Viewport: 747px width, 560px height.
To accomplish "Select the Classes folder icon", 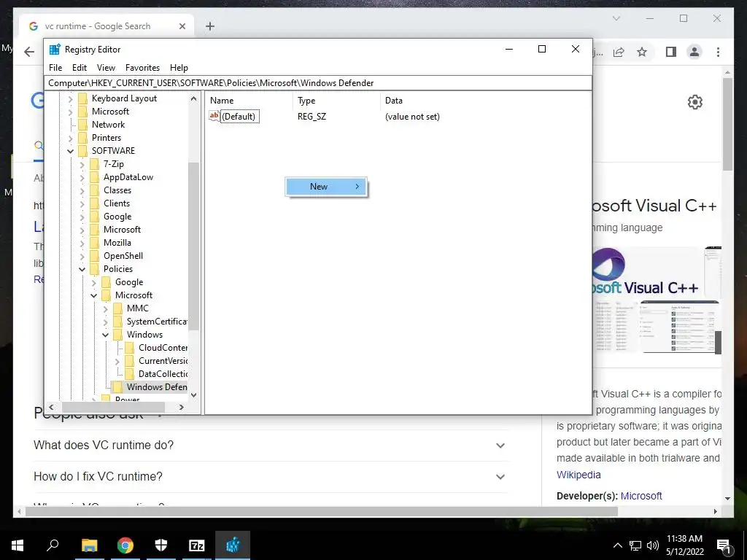I will [95, 190].
